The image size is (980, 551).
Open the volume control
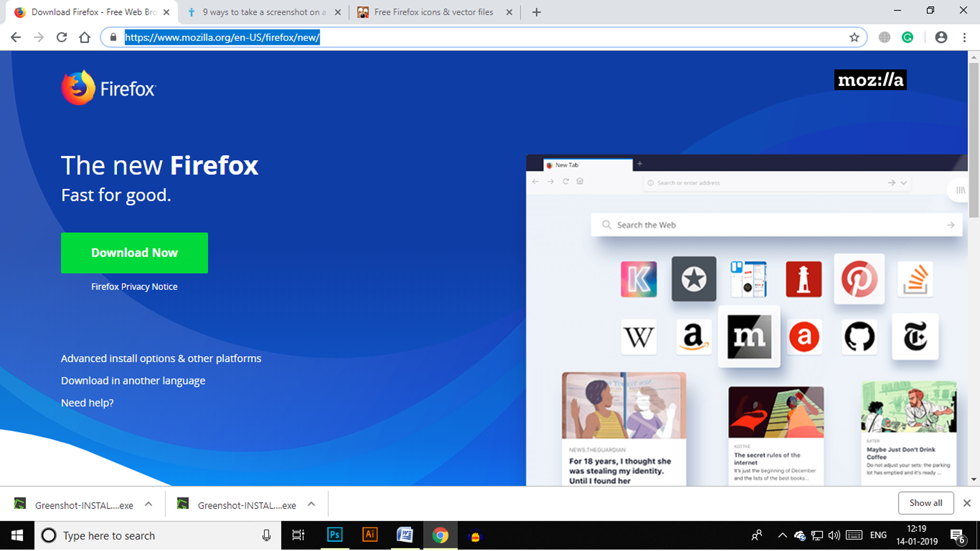click(834, 535)
